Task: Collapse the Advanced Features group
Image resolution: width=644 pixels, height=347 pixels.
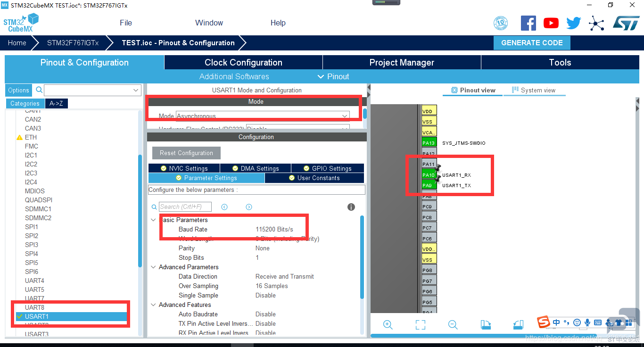Action: pyautogui.click(x=153, y=305)
